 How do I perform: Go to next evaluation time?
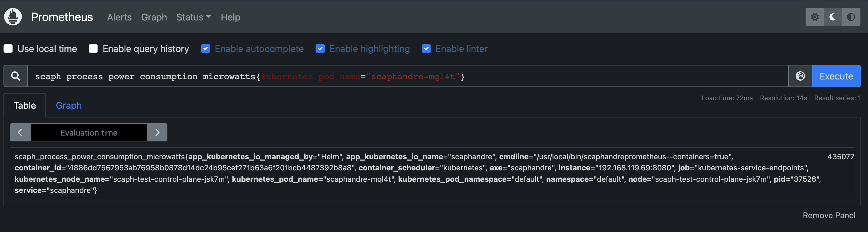pyautogui.click(x=157, y=132)
